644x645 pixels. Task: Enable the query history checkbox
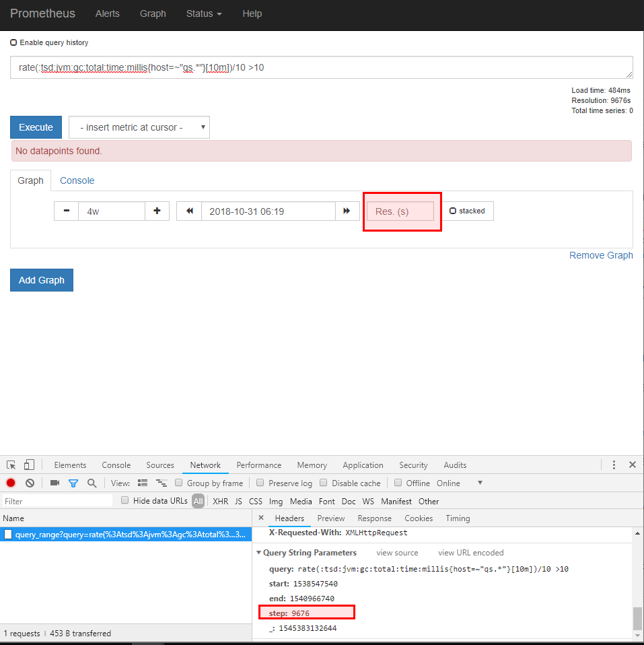(13, 42)
